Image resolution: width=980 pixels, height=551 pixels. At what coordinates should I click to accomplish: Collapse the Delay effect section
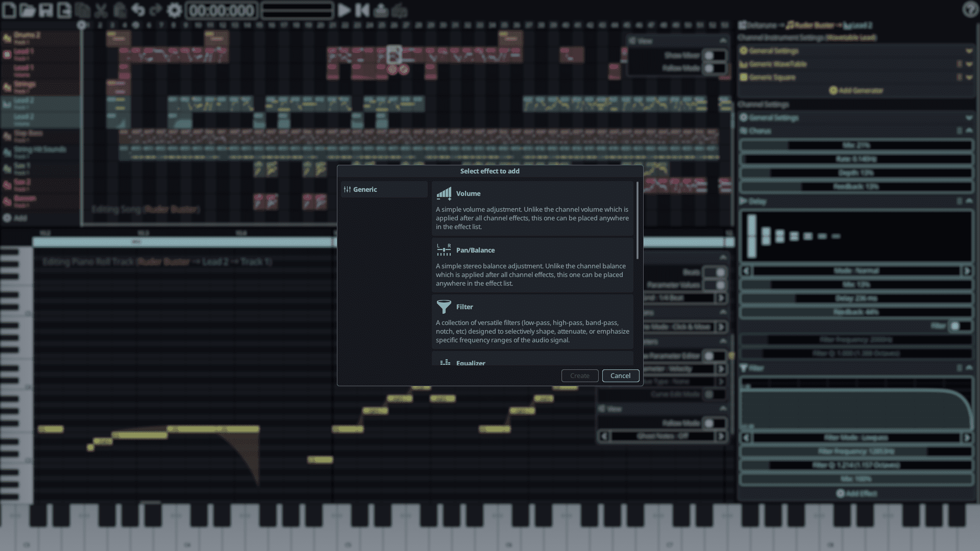[969, 202]
